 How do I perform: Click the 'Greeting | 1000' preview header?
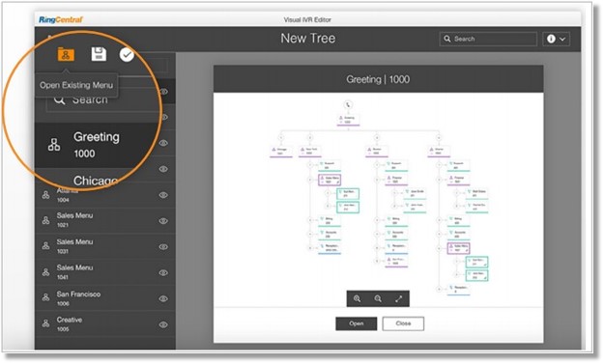pyautogui.click(x=378, y=79)
